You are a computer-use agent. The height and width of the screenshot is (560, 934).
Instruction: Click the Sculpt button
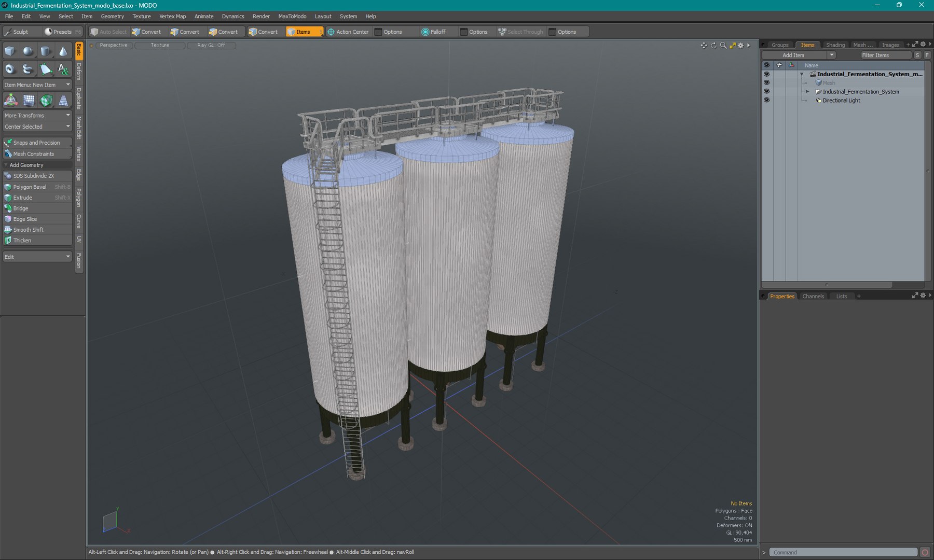[x=21, y=32]
